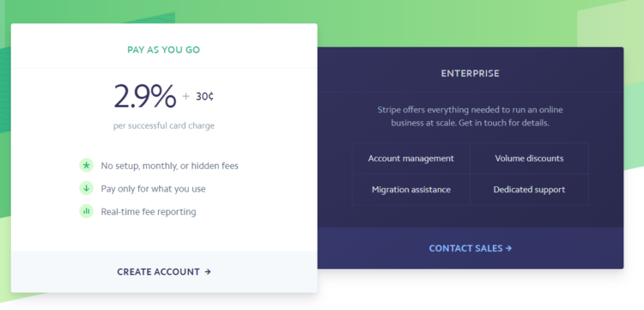This screenshot has width=644, height=310.
Task: Click the green star icon beside no hidden fees
Action: tap(86, 166)
